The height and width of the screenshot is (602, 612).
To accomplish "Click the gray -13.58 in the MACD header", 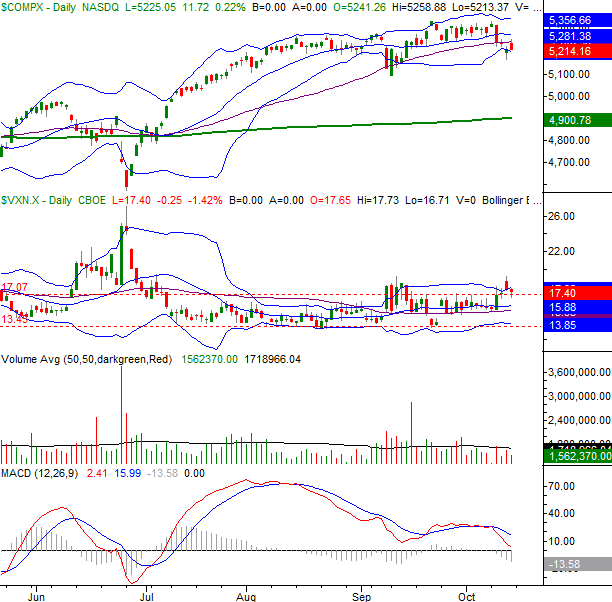I will click(x=162, y=473).
